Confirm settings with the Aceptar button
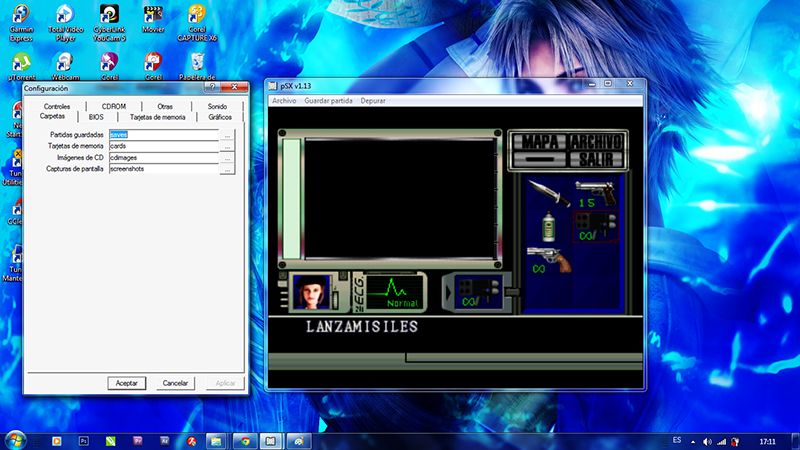Image resolution: width=800 pixels, height=450 pixels. pyautogui.click(x=127, y=383)
